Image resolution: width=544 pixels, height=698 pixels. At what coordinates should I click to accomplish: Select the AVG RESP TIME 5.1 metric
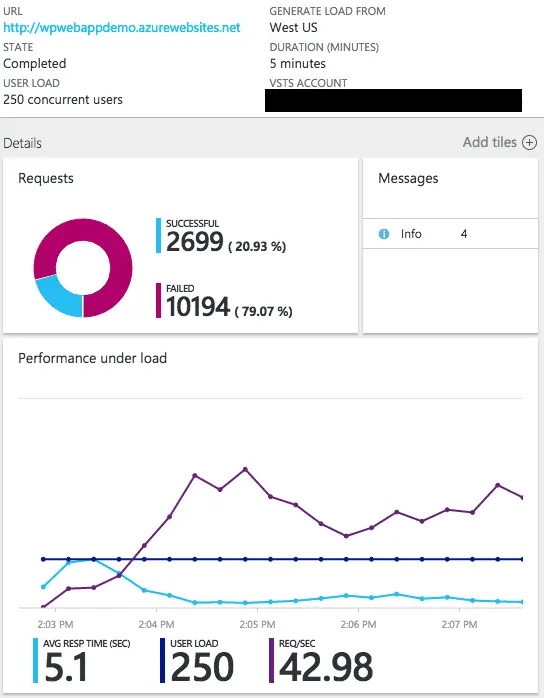(82, 661)
